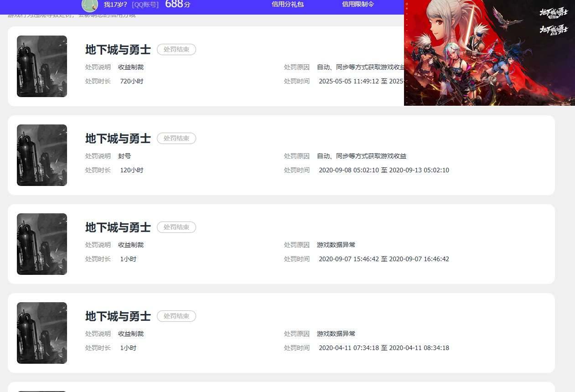Click 收益制裁 on 2020-04-11 card

click(x=131, y=334)
